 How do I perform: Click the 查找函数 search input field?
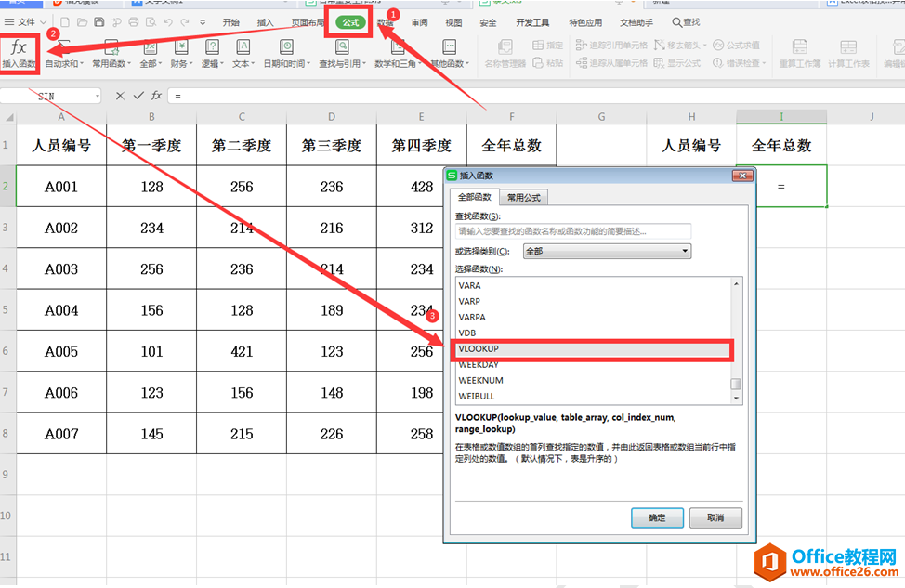click(573, 231)
